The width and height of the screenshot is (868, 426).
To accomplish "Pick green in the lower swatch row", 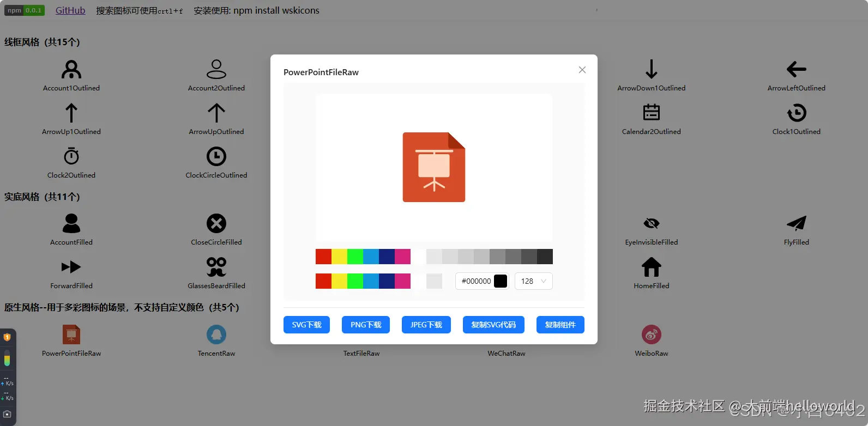I will pyautogui.click(x=355, y=281).
